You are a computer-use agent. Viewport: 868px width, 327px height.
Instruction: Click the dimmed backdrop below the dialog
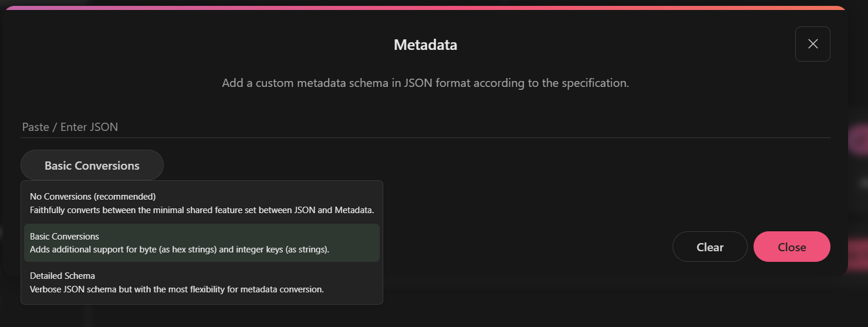tap(587, 305)
